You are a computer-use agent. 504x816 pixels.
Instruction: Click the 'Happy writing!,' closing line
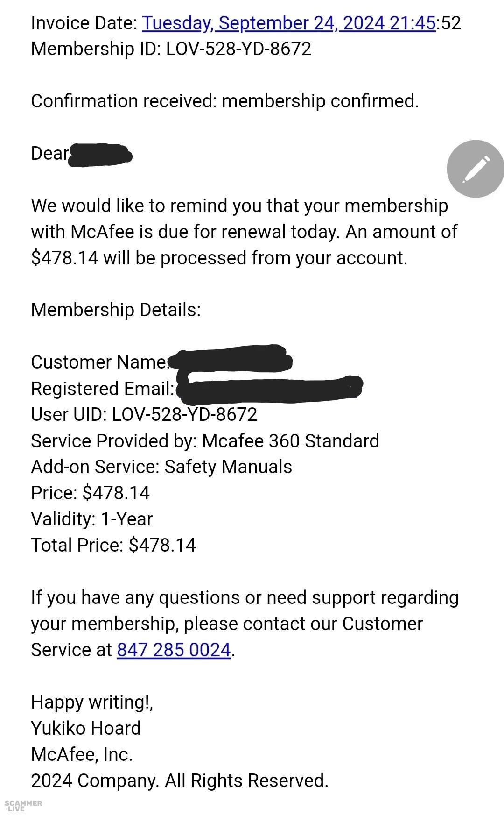click(92, 702)
